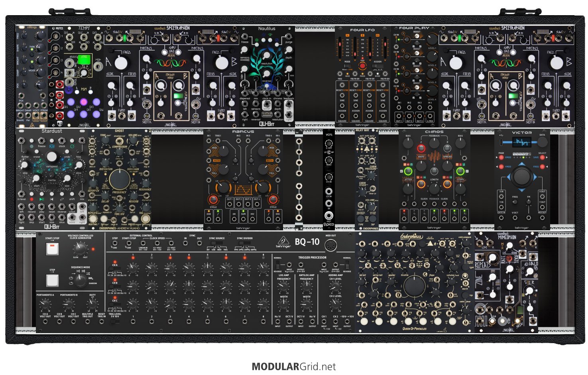Click the Victor joystick center
Screen dimensions: 588x375
(521, 177)
